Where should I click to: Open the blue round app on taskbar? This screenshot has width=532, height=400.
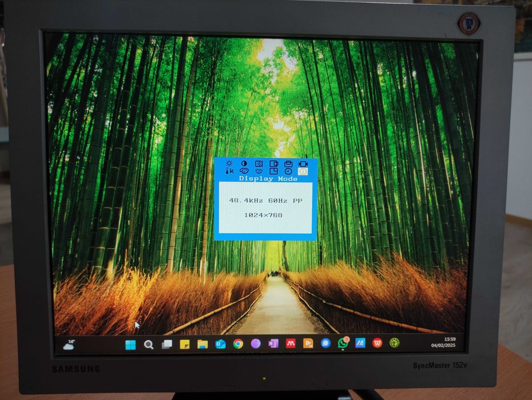325,343
